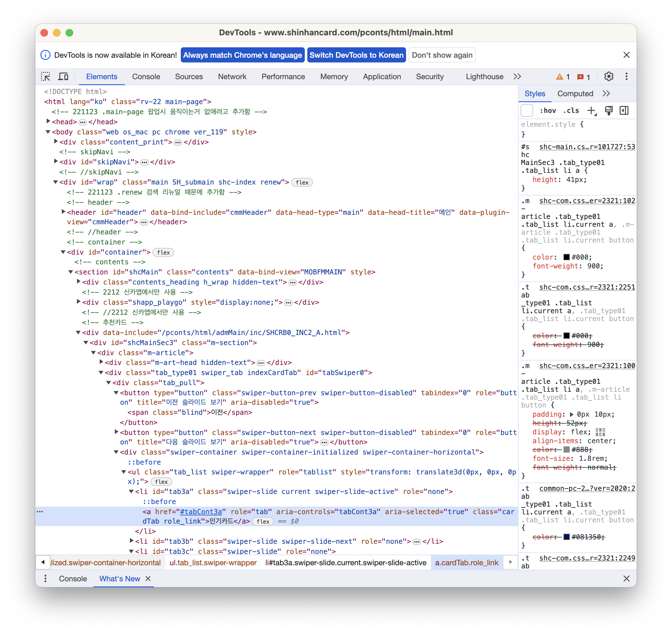Open DevTools settings gear

(609, 77)
